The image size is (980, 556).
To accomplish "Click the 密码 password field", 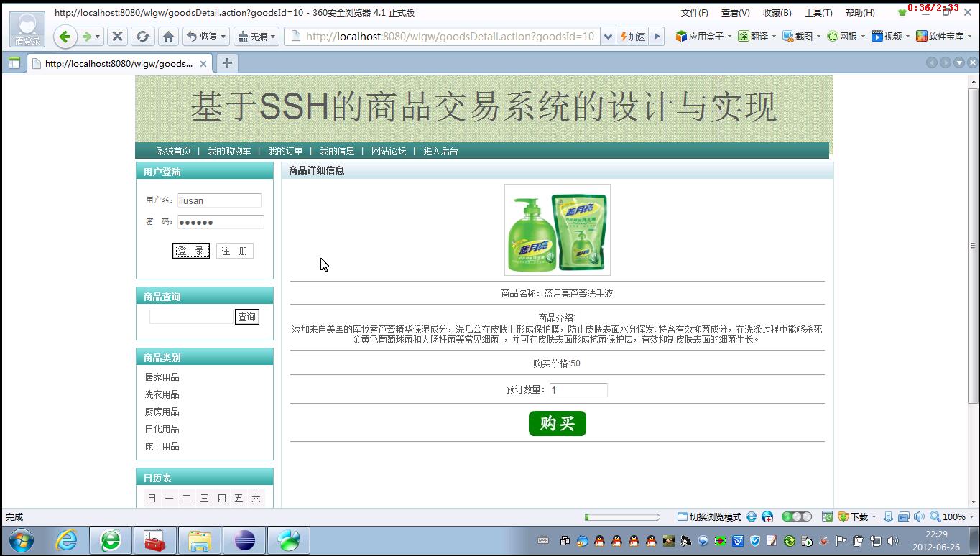I will pos(221,222).
